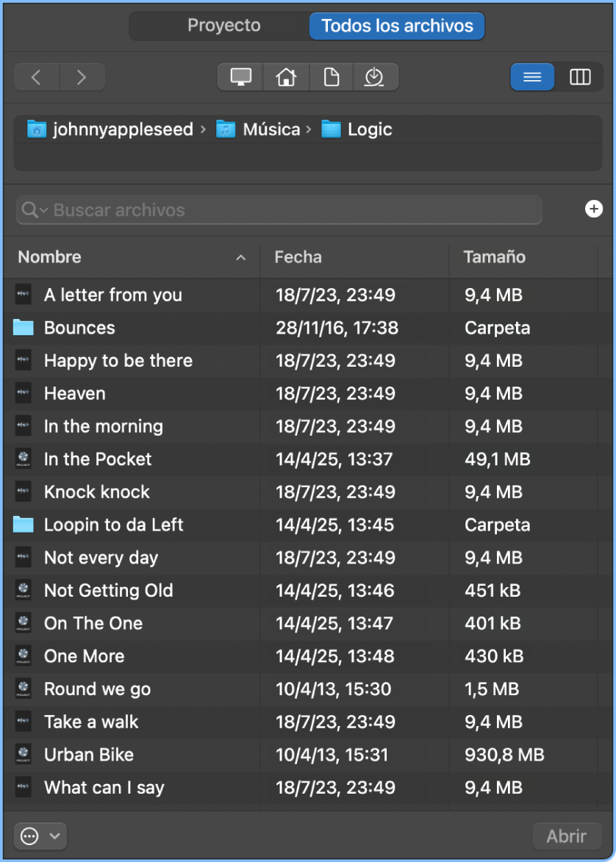
Task: Jump to Home folder icon
Action: pyautogui.click(x=286, y=77)
